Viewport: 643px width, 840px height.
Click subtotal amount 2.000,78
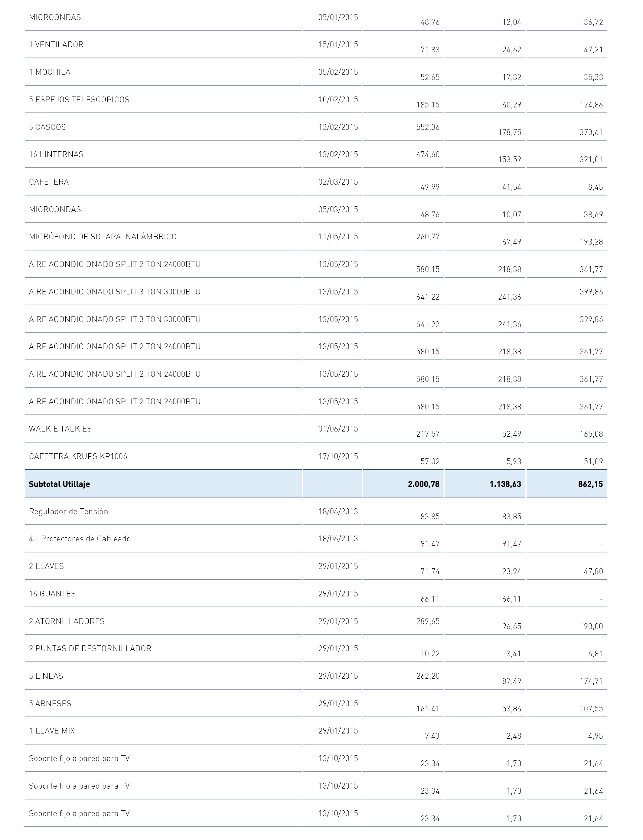tap(424, 484)
